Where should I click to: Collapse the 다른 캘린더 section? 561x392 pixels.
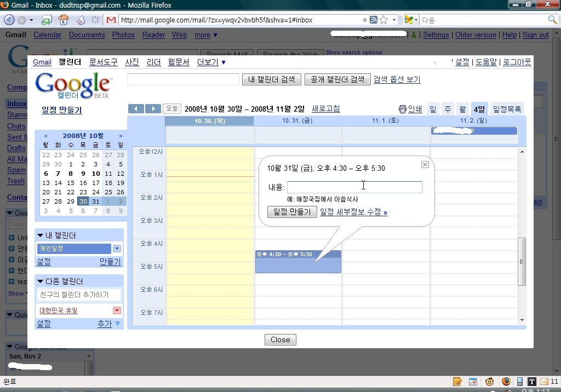coord(41,281)
